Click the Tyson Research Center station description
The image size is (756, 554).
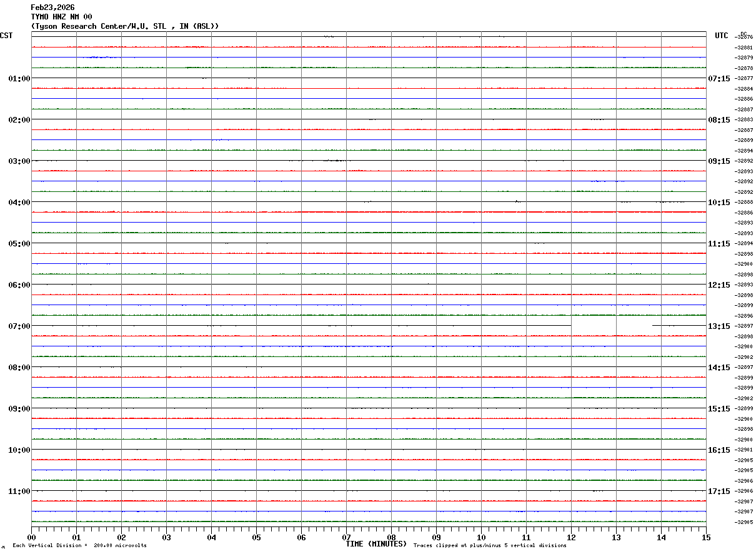point(125,26)
